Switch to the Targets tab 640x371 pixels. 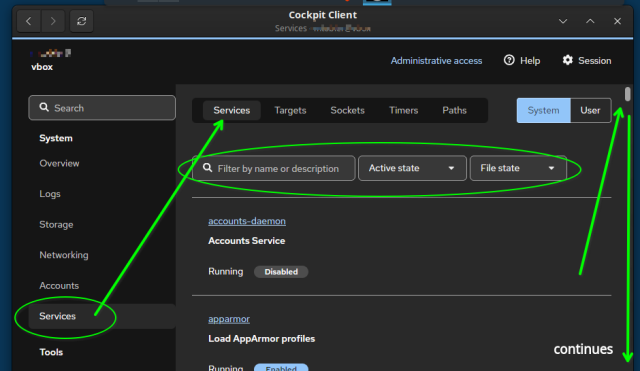[290, 110]
